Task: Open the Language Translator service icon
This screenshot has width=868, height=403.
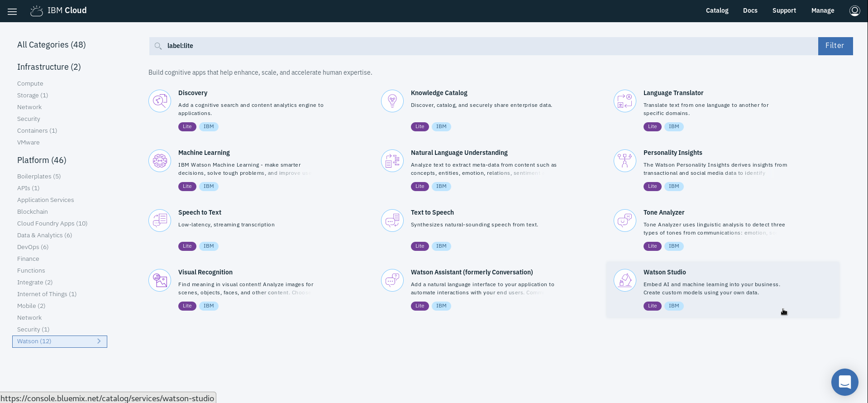Action: point(625,101)
